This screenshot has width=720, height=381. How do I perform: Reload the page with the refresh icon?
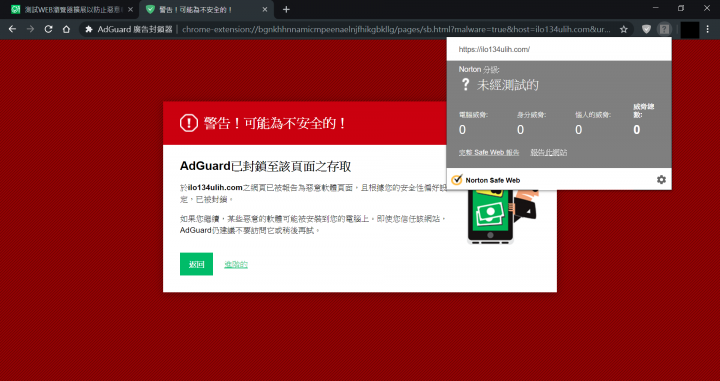[x=48, y=29]
